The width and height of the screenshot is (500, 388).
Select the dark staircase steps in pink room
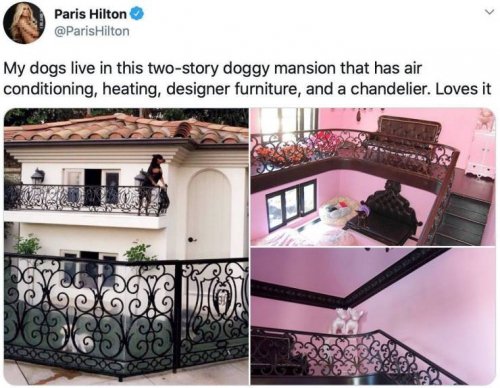[462, 218]
